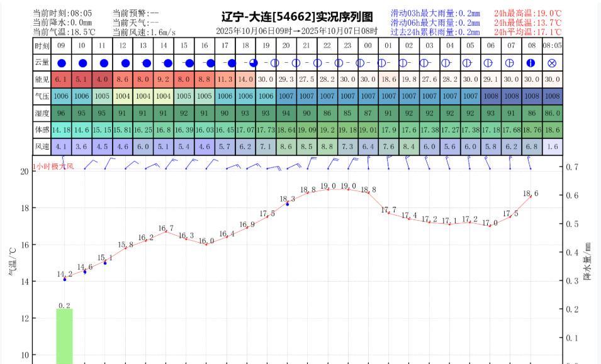This screenshot has width=601, height=364.
Task: Click the 风速 row label
Action: pyautogui.click(x=42, y=146)
